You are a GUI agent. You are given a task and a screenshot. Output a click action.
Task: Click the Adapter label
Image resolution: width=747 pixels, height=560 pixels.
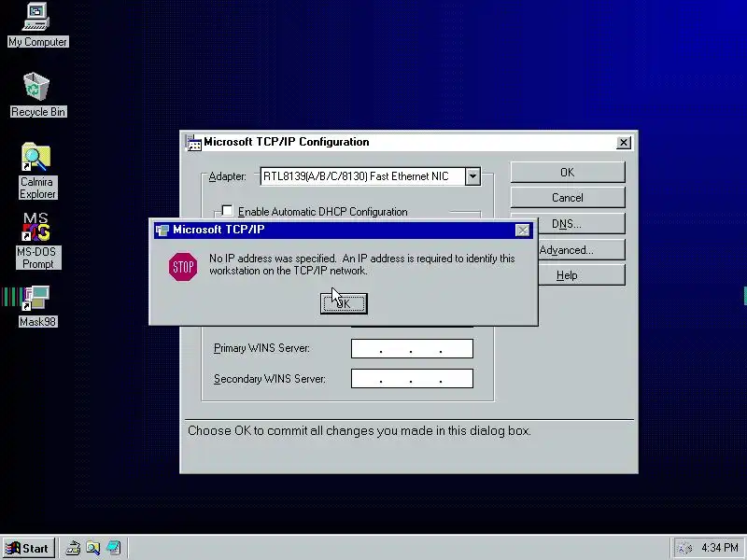click(227, 176)
